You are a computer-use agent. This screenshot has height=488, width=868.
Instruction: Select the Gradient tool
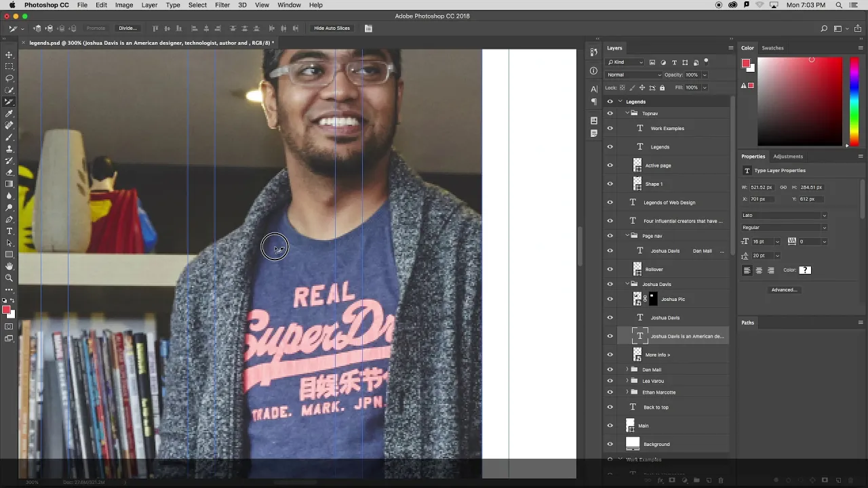tap(9, 184)
